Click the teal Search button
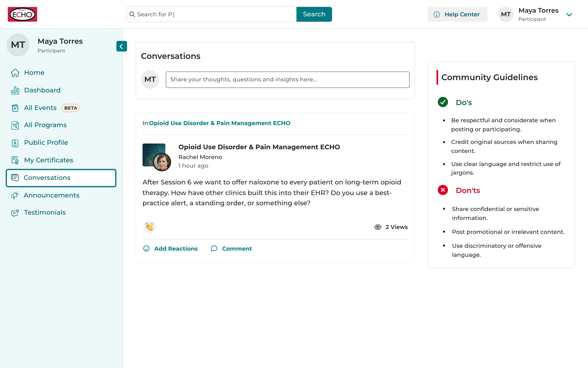588x368 pixels. tap(314, 14)
